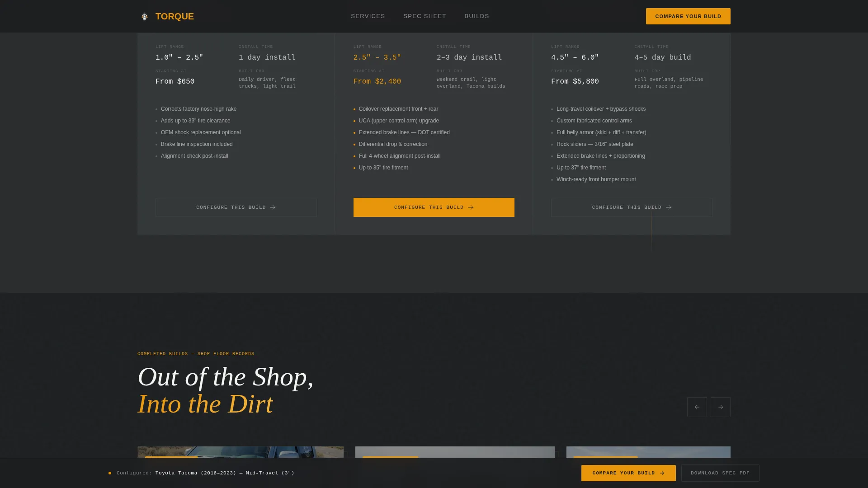Click the Torque logo icon
The height and width of the screenshot is (488, 868).
click(x=145, y=17)
